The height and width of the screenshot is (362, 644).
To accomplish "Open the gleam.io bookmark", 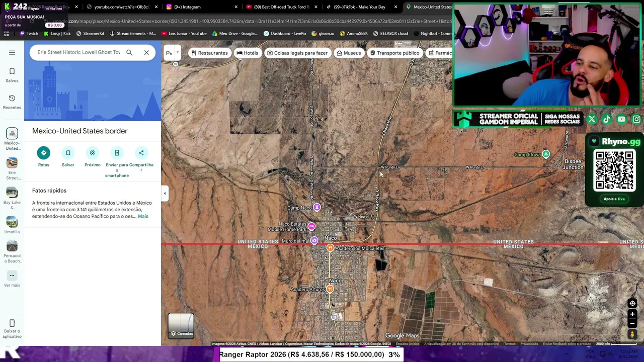I will pos(323,34).
